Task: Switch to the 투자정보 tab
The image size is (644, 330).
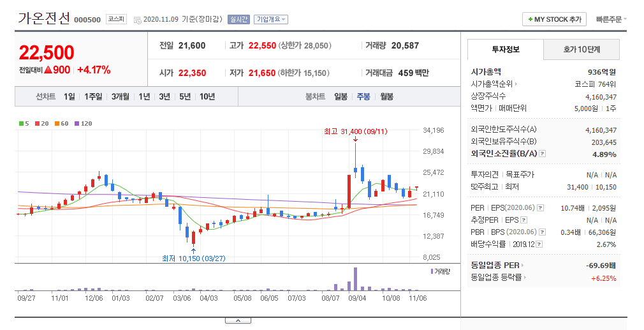Action: [506, 50]
